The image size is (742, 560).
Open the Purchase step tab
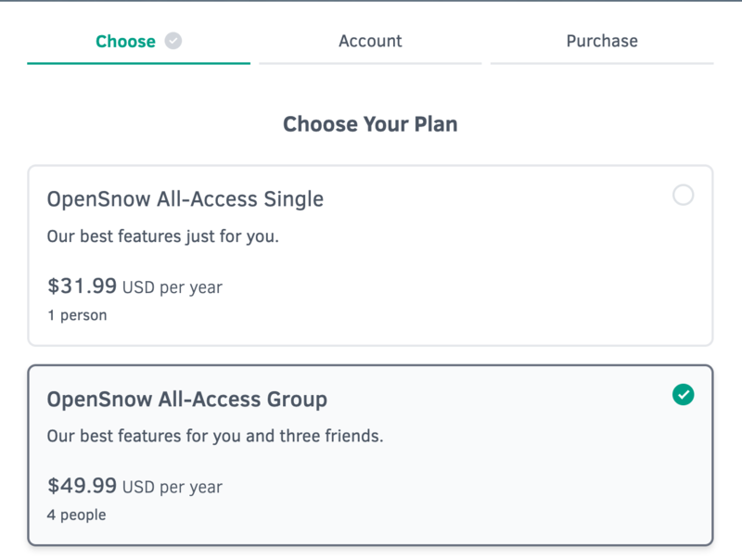[602, 41]
